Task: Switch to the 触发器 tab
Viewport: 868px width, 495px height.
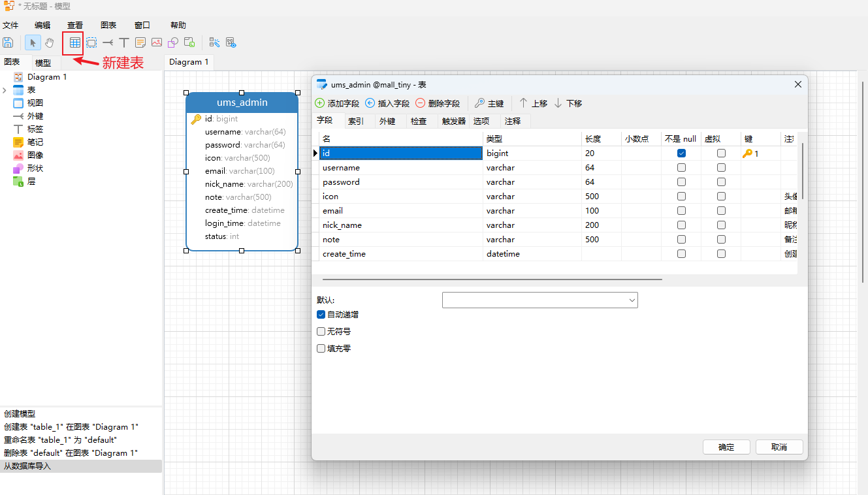Action: [x=454, y=121]
